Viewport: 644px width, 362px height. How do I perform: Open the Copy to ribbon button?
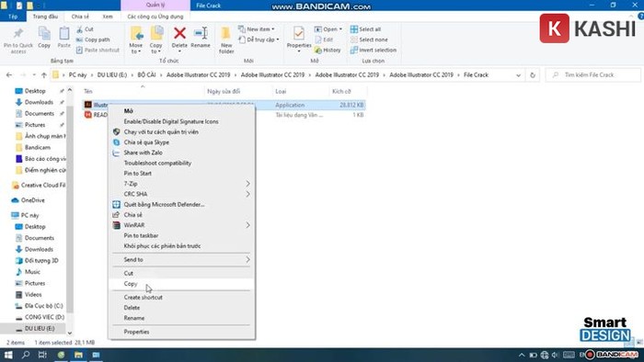click(x=155, y=40)
